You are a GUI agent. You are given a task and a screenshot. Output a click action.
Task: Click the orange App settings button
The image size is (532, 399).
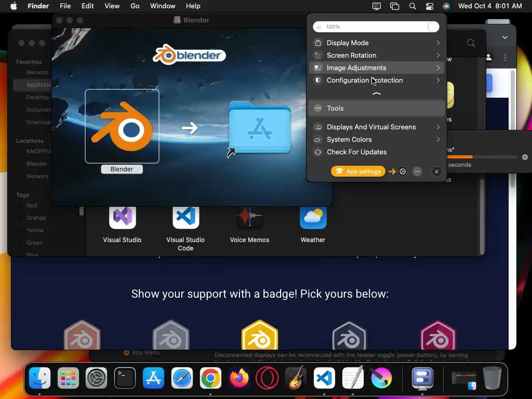point(358,171)
